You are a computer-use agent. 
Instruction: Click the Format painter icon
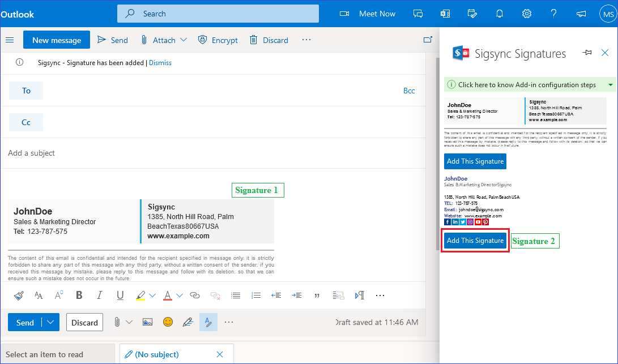pos(19,295)
